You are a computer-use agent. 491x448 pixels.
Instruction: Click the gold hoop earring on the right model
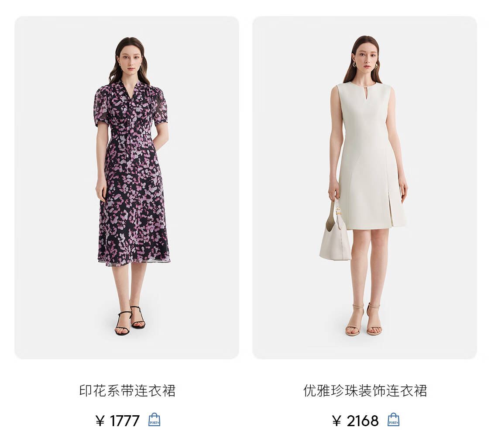click(x=354, y=64)
